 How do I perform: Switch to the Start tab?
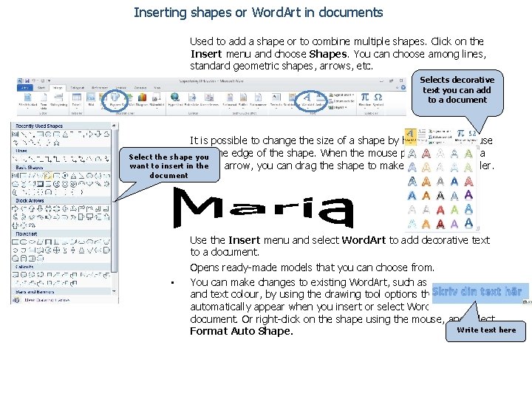[41, 88]
